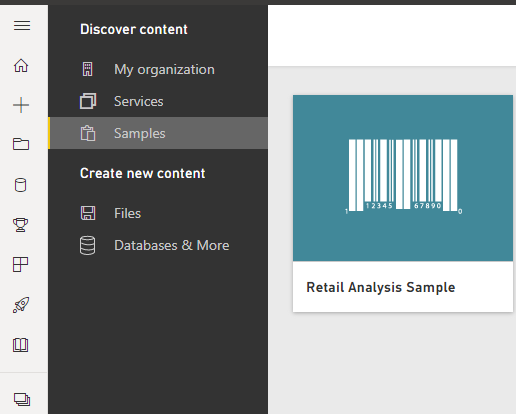516x414 pixels.
Task: Click the Files floppy disk icon
Action: tap(88, 213)
